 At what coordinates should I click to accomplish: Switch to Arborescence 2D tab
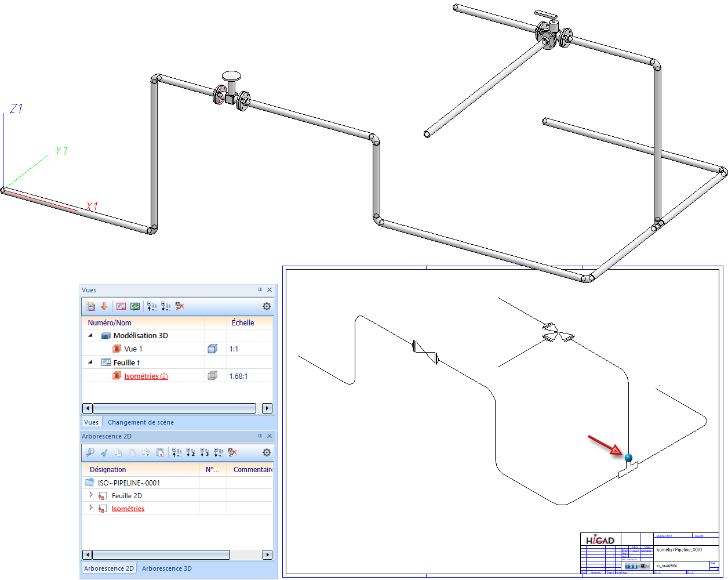pos(109,568)
